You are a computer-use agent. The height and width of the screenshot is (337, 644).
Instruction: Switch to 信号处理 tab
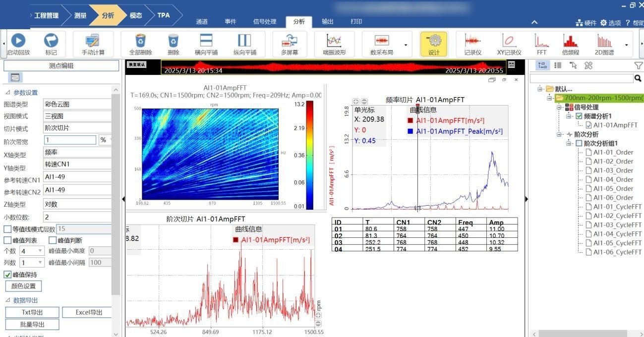point(265,22)
